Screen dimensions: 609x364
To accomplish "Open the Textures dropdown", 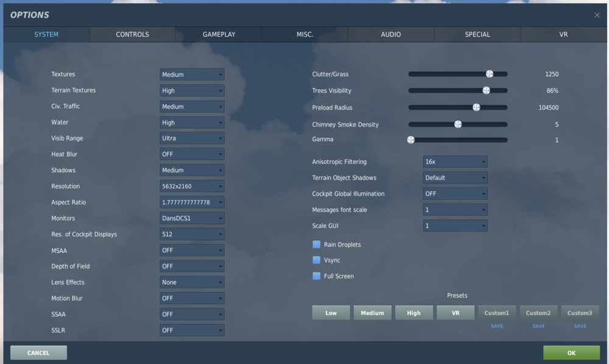I will point(192,74).
